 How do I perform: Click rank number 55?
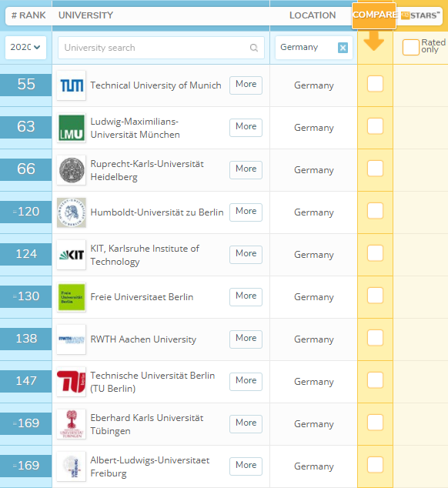(26, 85)
